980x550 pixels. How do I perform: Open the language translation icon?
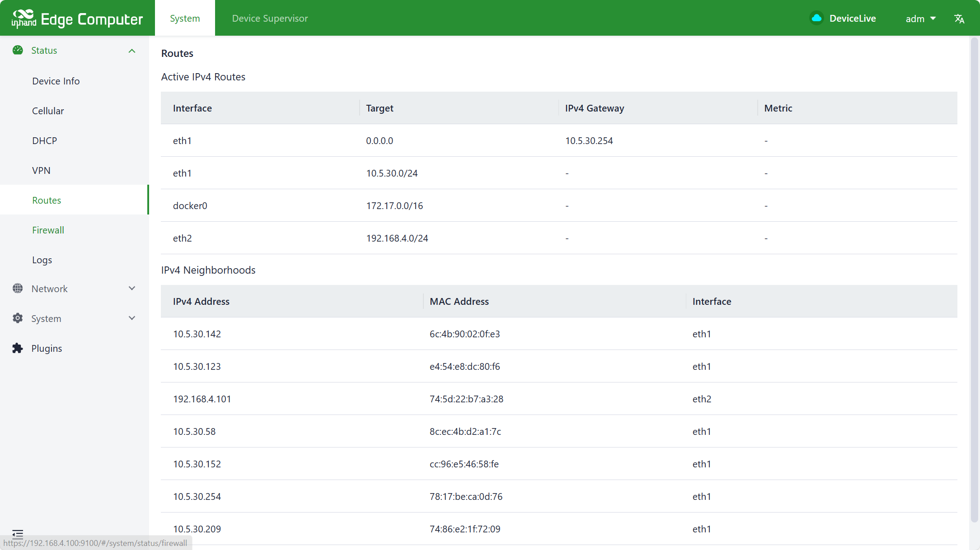(x=959, y=19)
